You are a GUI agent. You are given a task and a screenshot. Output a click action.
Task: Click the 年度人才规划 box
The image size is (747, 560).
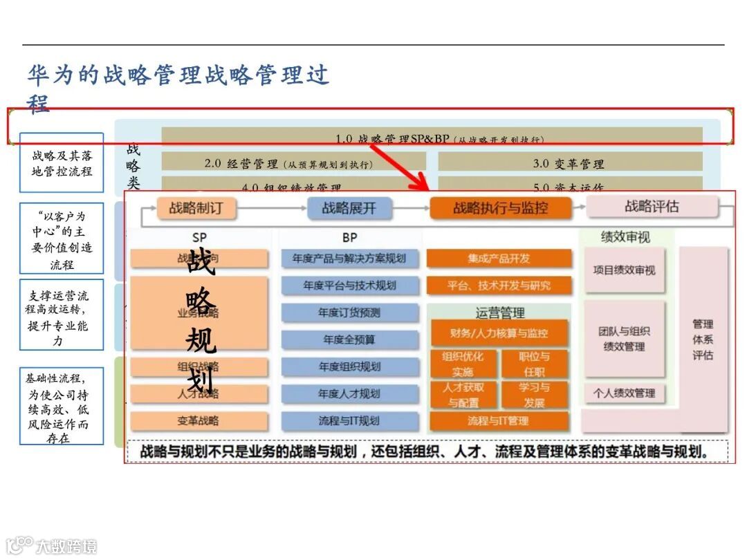point(350,394)
